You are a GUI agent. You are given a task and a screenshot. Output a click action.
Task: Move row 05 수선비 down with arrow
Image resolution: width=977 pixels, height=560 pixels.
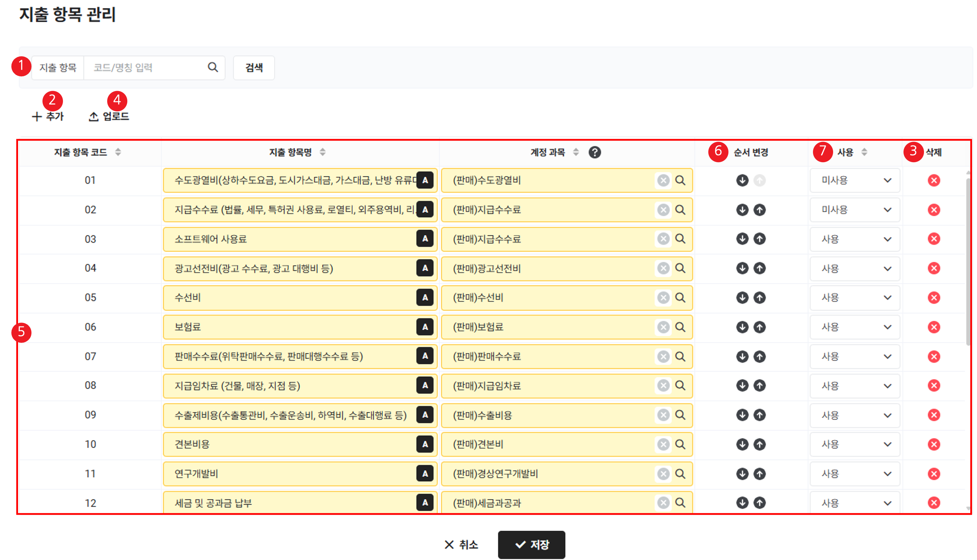click(742, 298)
